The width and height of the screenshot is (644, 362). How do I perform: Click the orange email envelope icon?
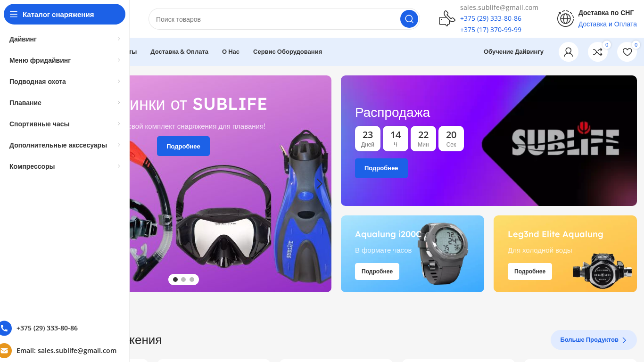click(x=4, y=351)
